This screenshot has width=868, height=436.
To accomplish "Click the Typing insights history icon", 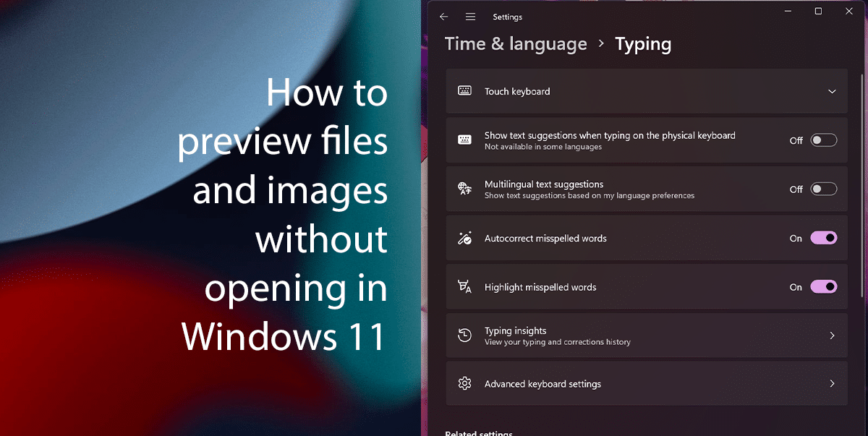I will (x=463, y=335).
